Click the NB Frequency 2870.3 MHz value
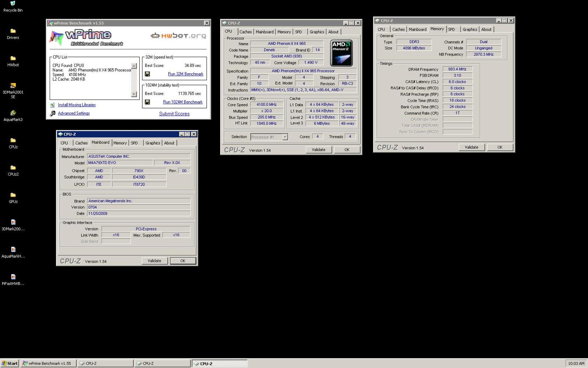 coord(483,54)
